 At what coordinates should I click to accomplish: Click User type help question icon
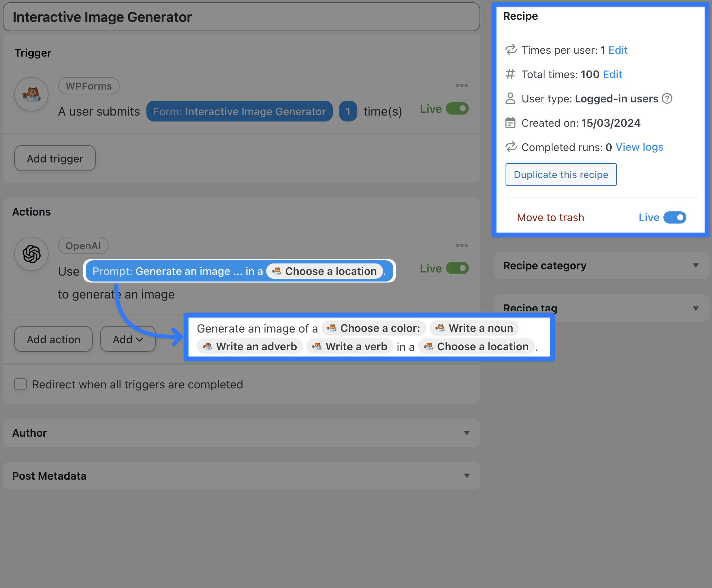click(667, 99)
